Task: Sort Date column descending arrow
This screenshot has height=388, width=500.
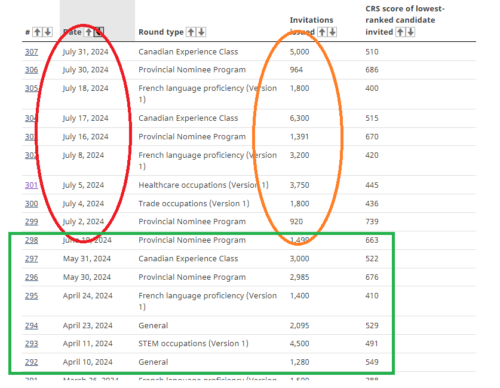Action: coord(99,32)
